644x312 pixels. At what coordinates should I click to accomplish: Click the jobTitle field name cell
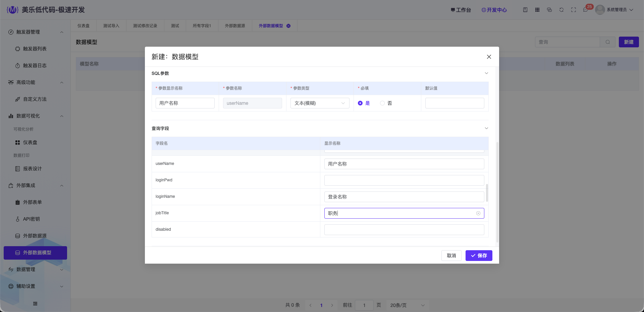pyautogui.click(x=236, y=213)
